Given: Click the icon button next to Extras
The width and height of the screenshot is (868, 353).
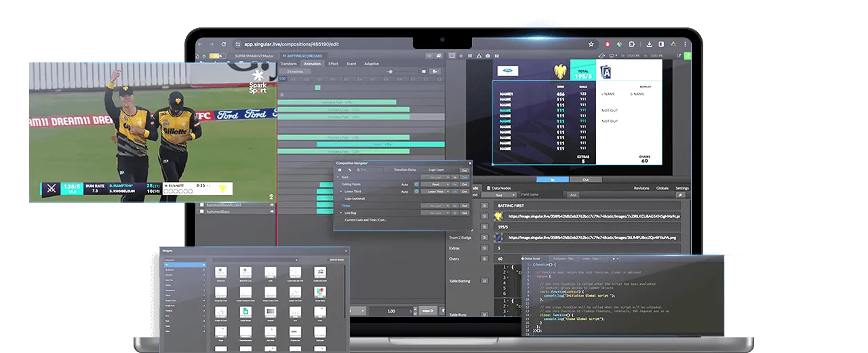Looking at the screenshot, I should (484, 248).
